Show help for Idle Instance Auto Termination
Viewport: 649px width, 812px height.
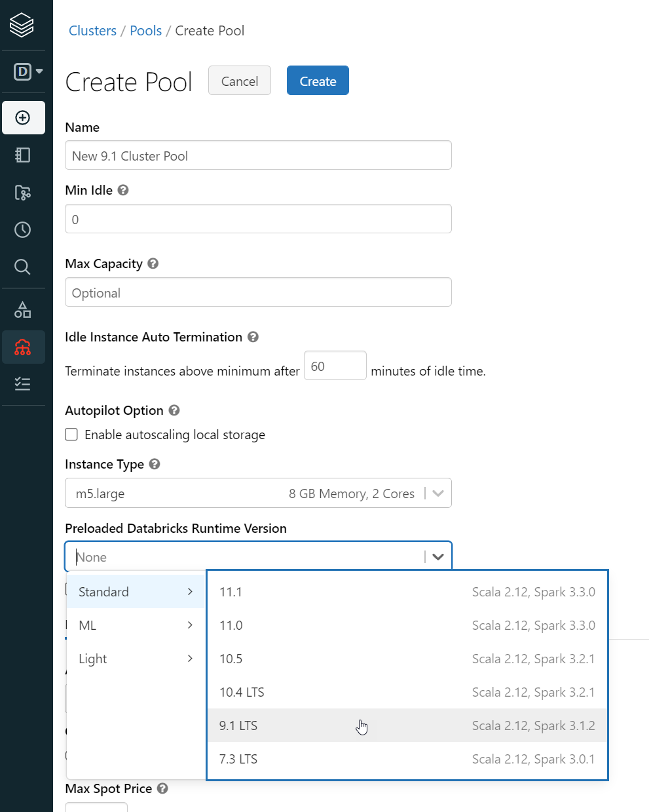point(253,337)
